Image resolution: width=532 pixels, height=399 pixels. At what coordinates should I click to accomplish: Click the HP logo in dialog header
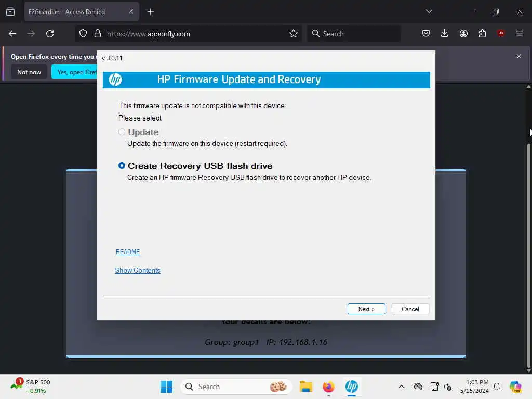[x=115, y=79]
